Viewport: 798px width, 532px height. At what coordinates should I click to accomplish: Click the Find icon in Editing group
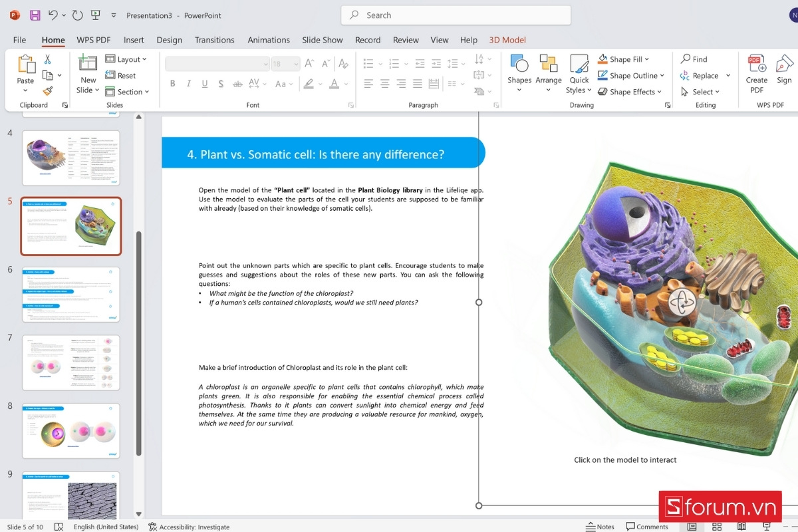[694, 59]
